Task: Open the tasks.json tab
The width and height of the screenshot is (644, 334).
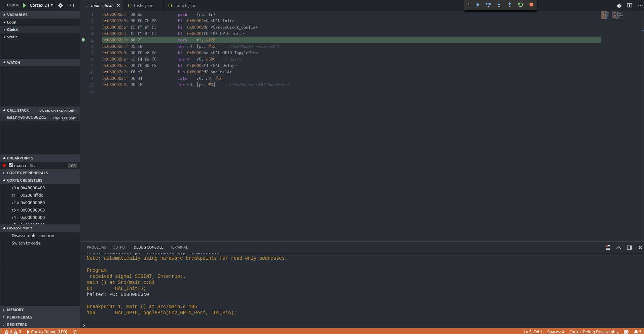Action: click(143, 5)
